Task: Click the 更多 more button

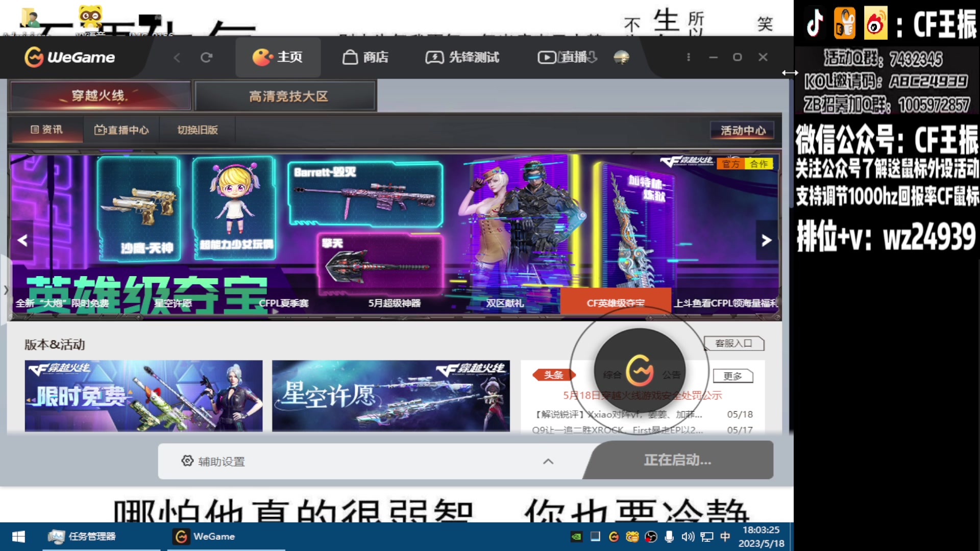Action: 733,376
